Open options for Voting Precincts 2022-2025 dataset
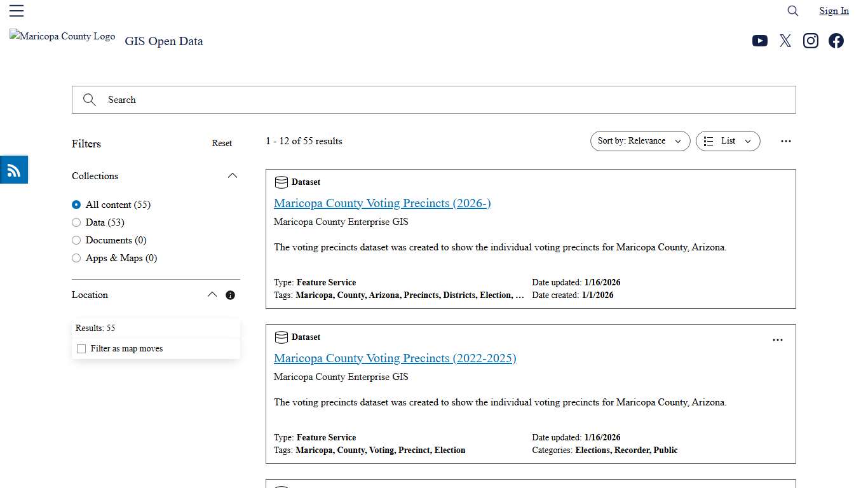The image size is (868, 488). 778,340
